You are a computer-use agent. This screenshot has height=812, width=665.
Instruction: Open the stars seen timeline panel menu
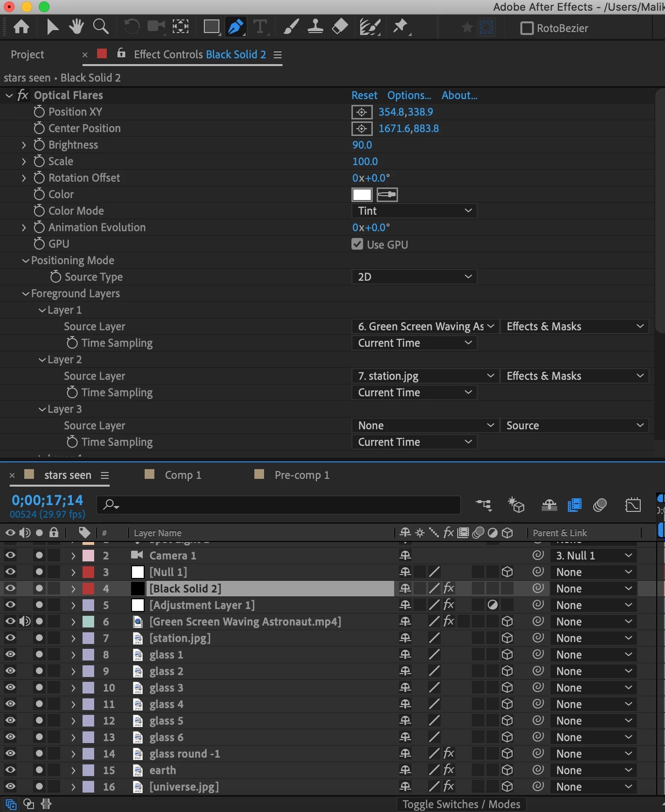coord(105,475)
